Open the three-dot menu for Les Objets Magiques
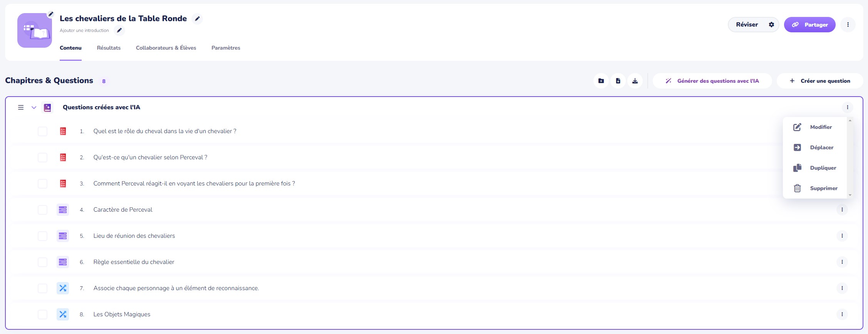Image resolution: width=868 pixels, height=334 pixels. [842, 314]
